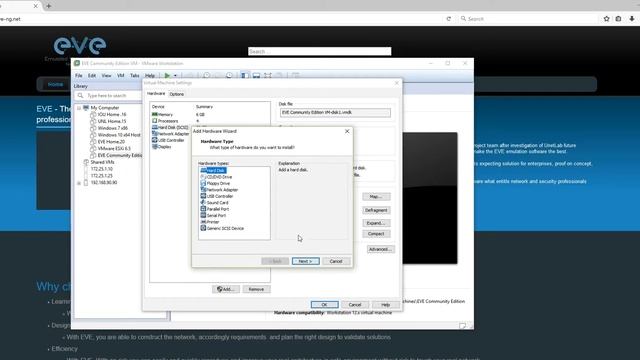
Task: Cancel the Add Hardware Wizard
Action: (336, 261)
